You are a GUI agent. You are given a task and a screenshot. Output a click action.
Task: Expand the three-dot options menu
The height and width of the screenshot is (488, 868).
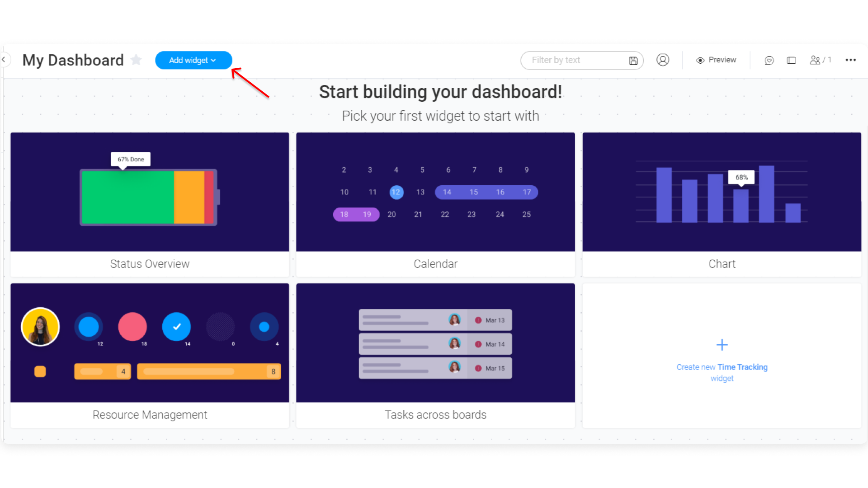[851, 60]
